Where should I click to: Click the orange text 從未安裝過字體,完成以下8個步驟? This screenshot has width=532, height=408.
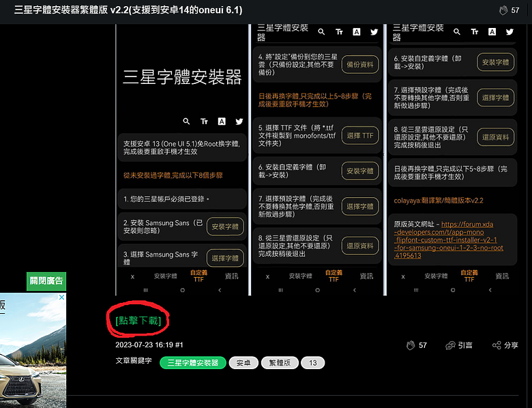click(173, 175)
